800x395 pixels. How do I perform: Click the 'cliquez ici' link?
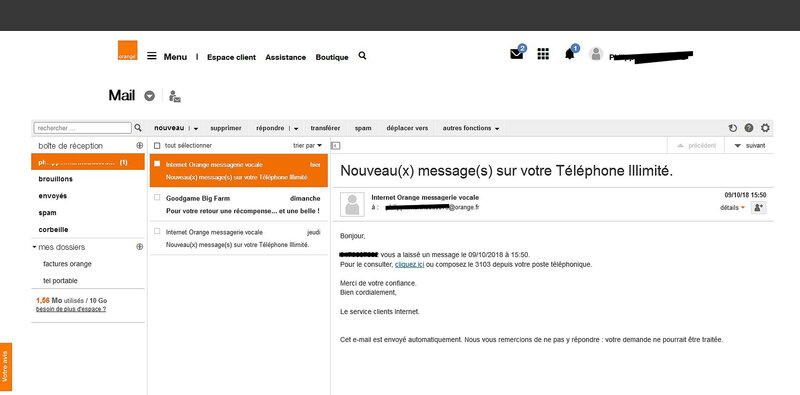click(410, 264)
